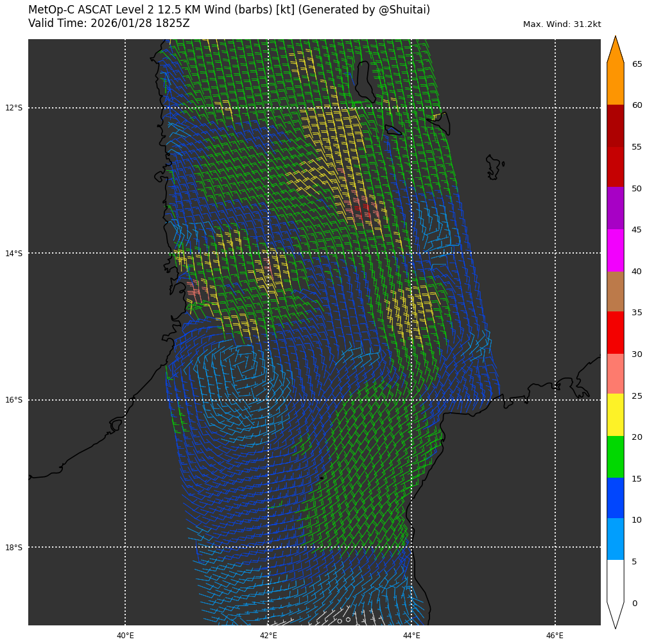The width and height of the screenshot is (647, 644).
Task: Click the 12°S latitude axis label
Action: pos(14,108)
